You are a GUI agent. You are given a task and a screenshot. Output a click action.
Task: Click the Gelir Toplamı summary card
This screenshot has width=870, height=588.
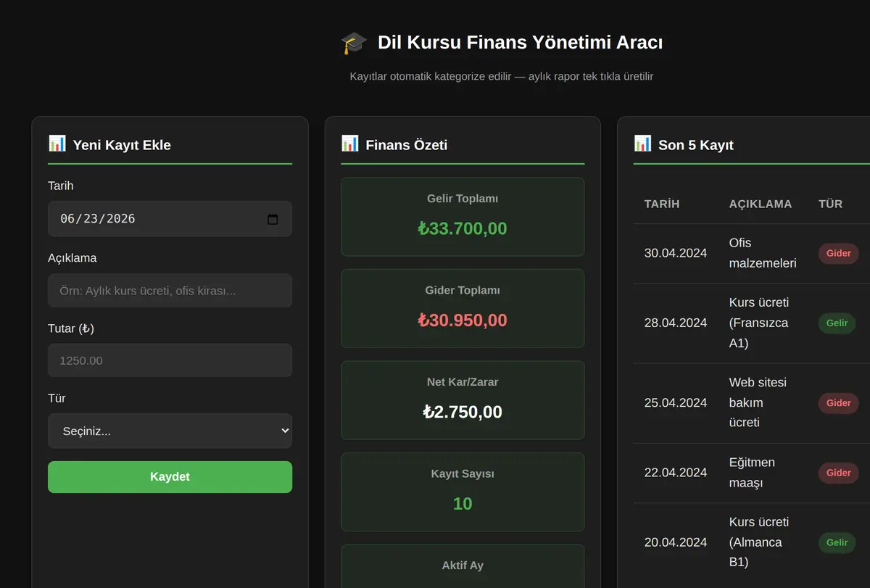coord(463,217)
